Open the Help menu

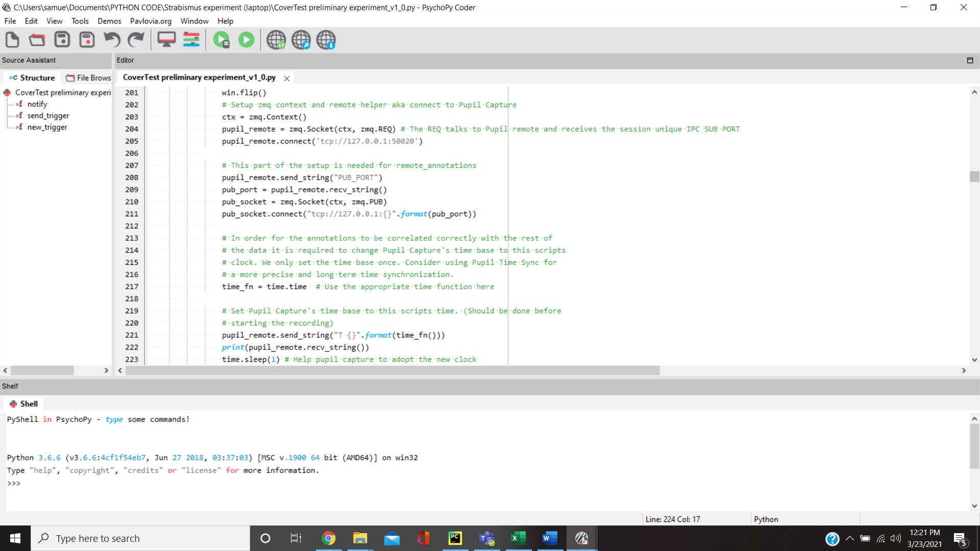225,21
